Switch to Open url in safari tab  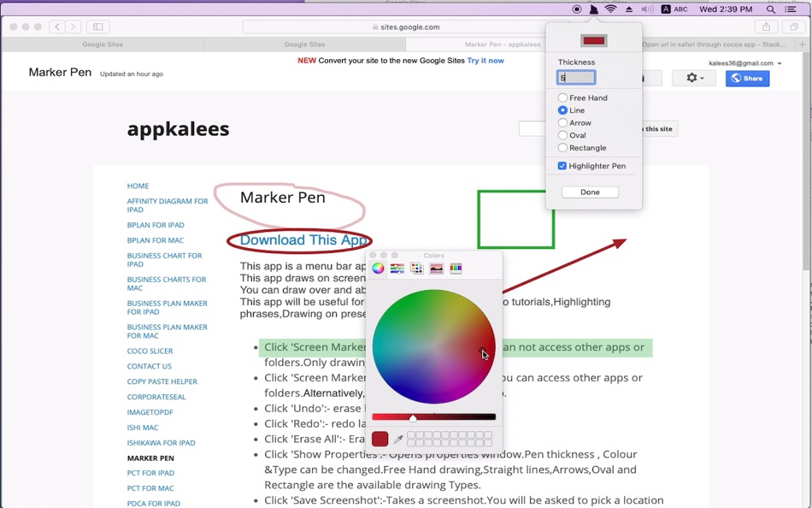click(714, 44)
